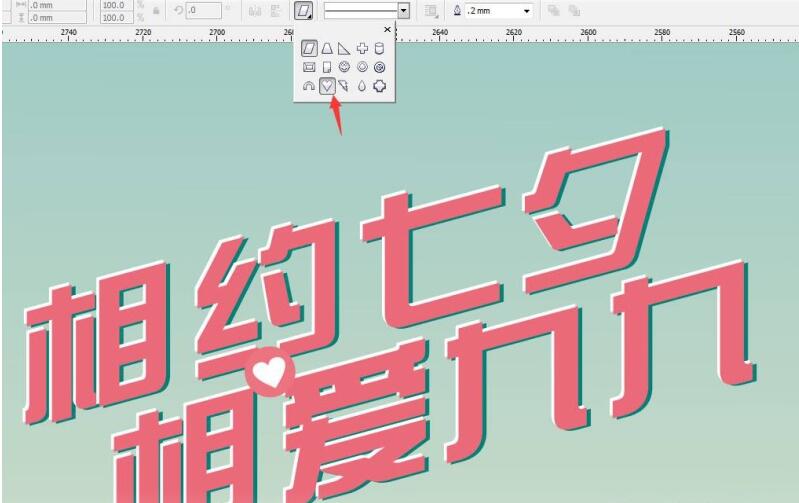Click the outline pen icon
Image resolution: width=799 pixels, height=503 pixels.
[x=457, y=10]
